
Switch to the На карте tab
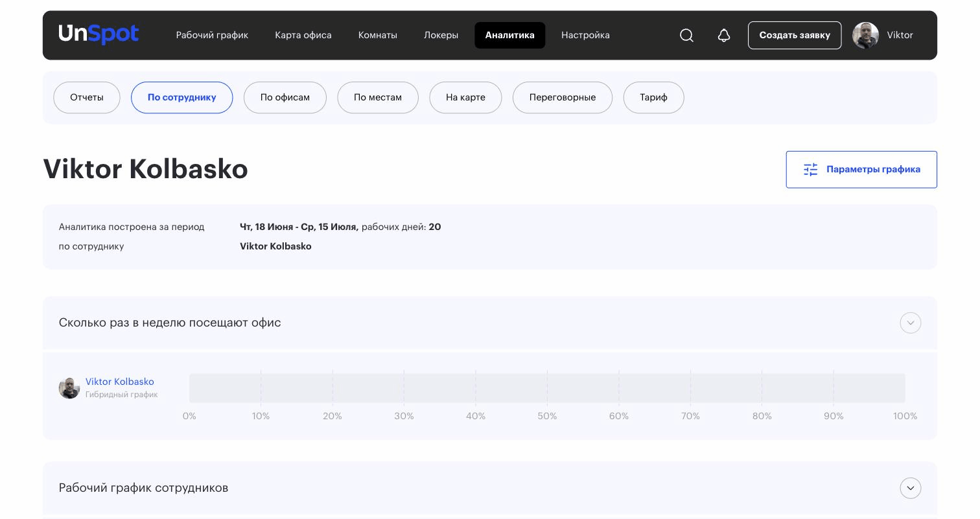click(x=465, y=97)
